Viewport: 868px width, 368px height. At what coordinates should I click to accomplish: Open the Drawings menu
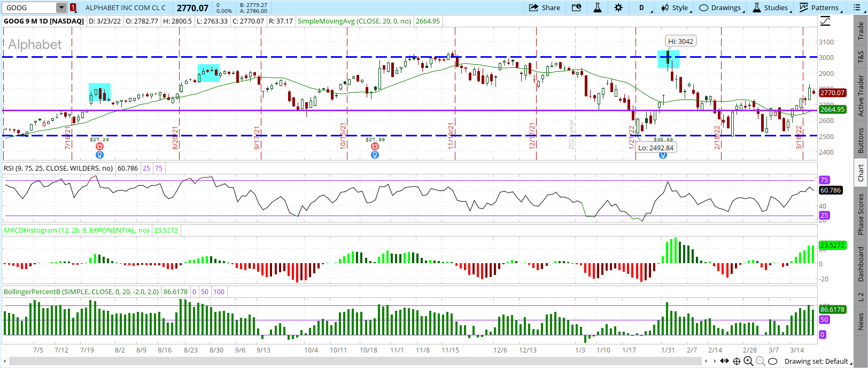[x=720, y=7]
